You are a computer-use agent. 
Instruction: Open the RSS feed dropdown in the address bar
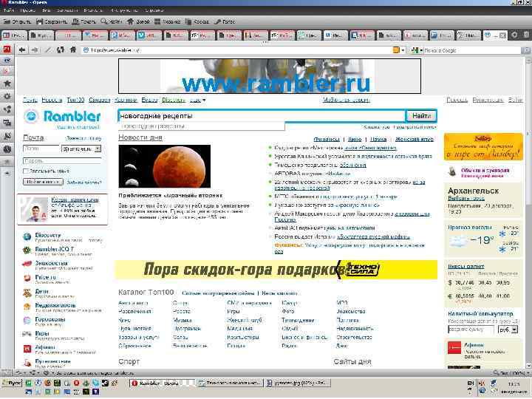point(403,50)
